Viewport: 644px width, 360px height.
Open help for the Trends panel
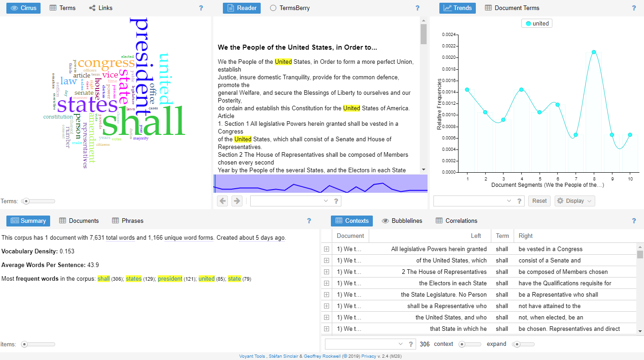[634, 8]
